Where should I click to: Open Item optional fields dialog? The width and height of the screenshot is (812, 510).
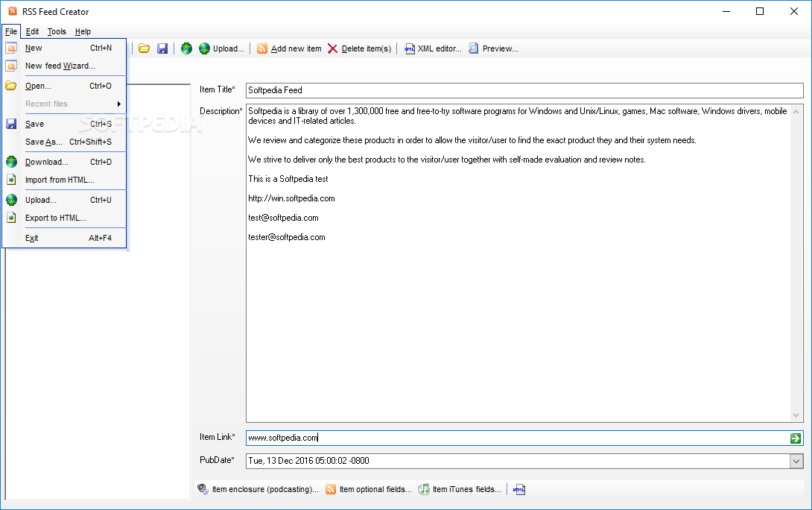point(368,489)
